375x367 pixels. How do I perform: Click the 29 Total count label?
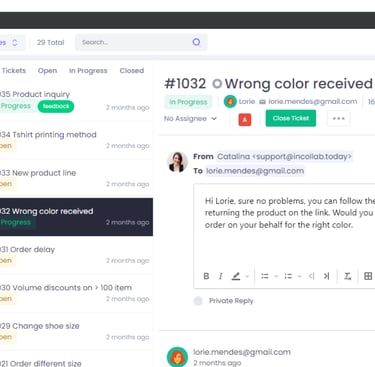(x=51, y=42)
